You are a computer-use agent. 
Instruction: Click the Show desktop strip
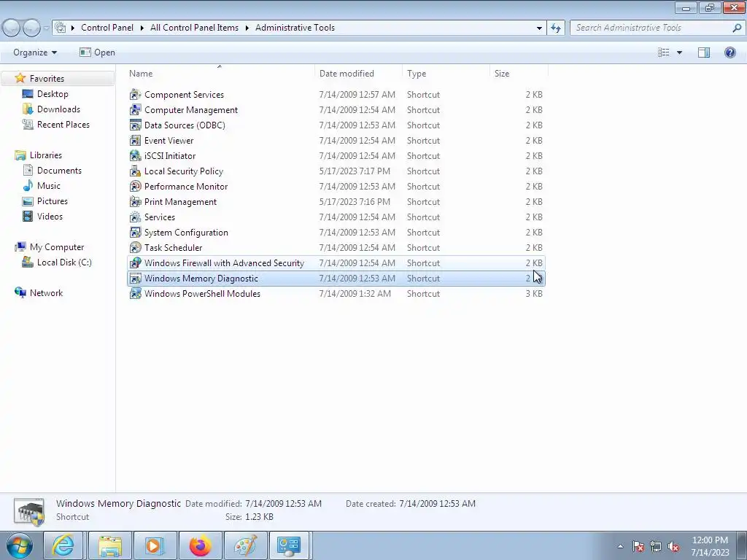742,545
